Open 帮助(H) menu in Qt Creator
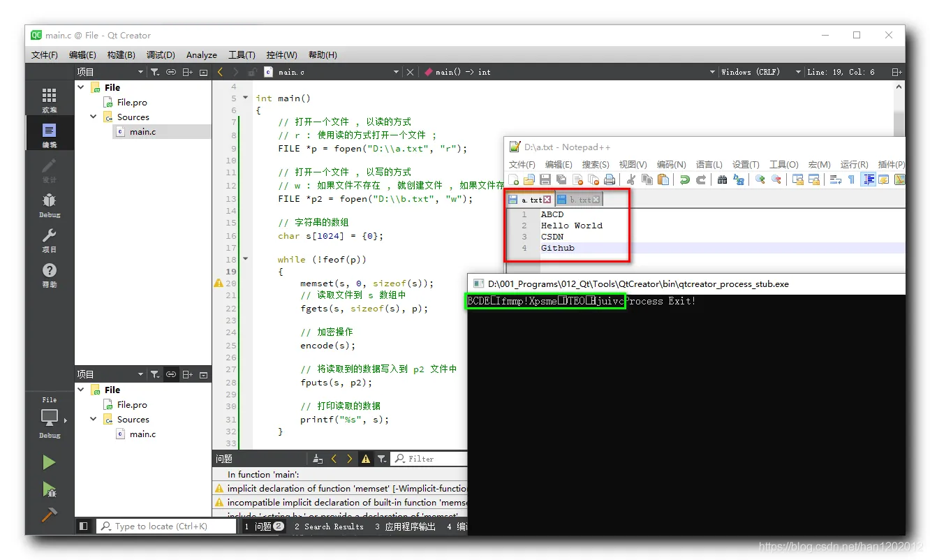The image size is (930, 560). (x=323, y=55)
